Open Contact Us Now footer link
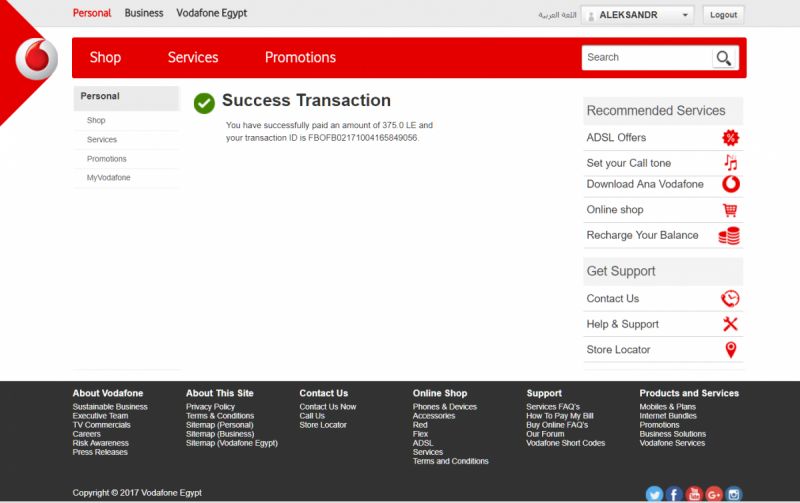This screenshot has height=503, width=800. pyautogui.click(x=328, y=407)
